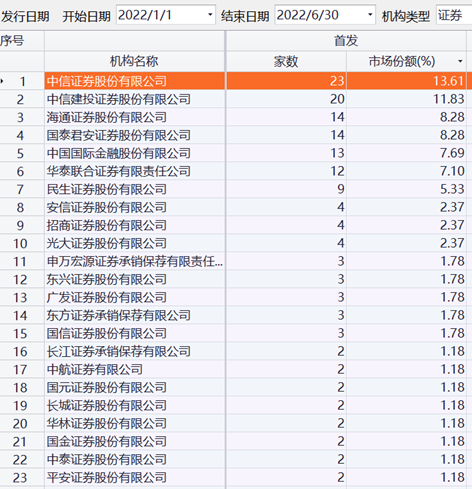Select the 申万宏源证券承销保荐 row
This screenshot has width=472, height=489.
tap(236, 261)
